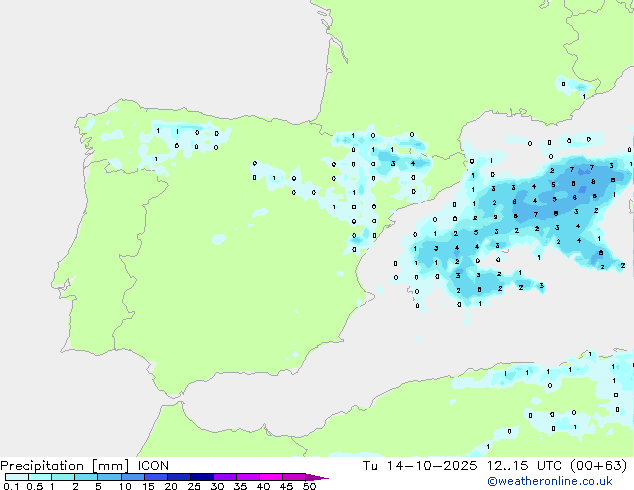Select the '12..15 UTC' time range

tap(524, 466)
